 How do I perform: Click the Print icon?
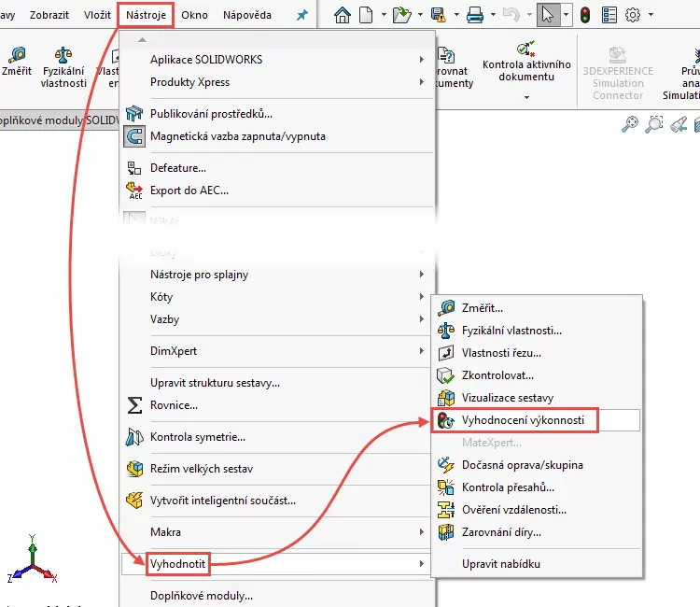[x=475, y=15]
